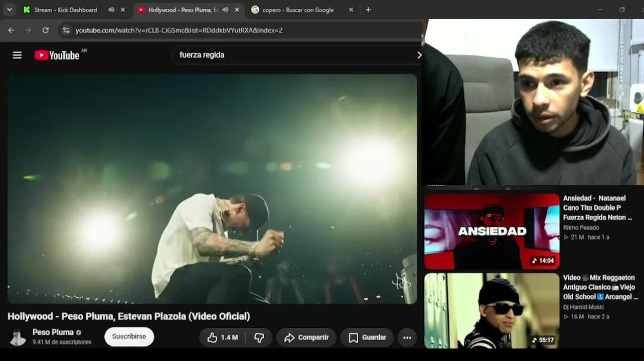Visit the Ritmo Pesado channel

point(581,228)
